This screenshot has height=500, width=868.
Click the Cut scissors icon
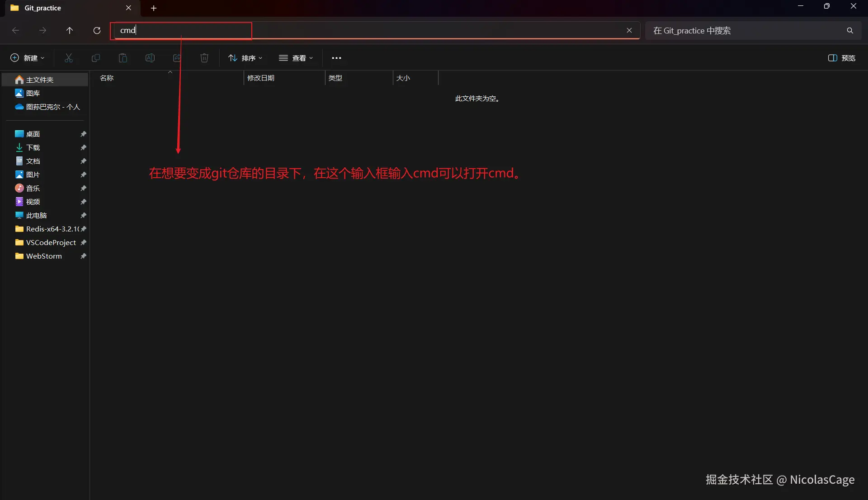(x=69, y=58)
